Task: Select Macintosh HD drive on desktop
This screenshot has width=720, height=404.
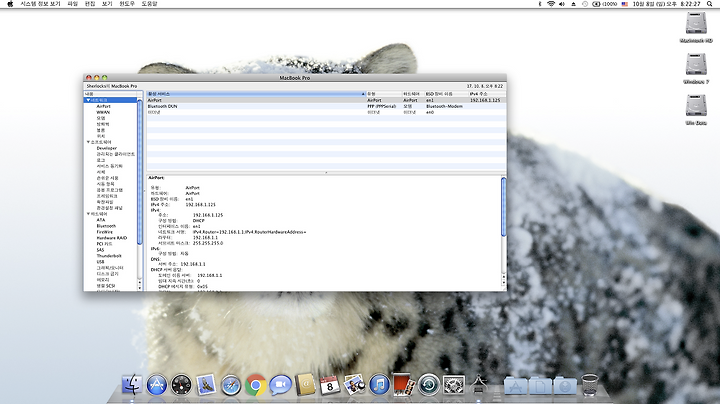Action: point(696,28)
